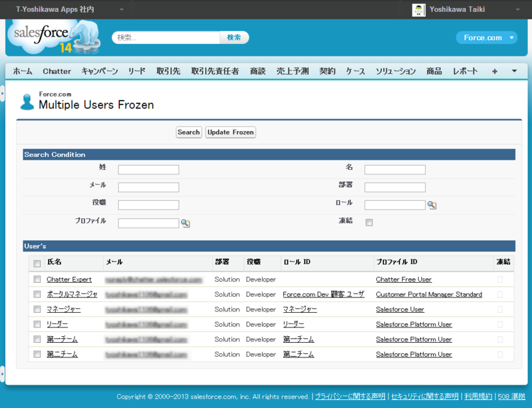Click the Update Frozen button

coord(230,132)
